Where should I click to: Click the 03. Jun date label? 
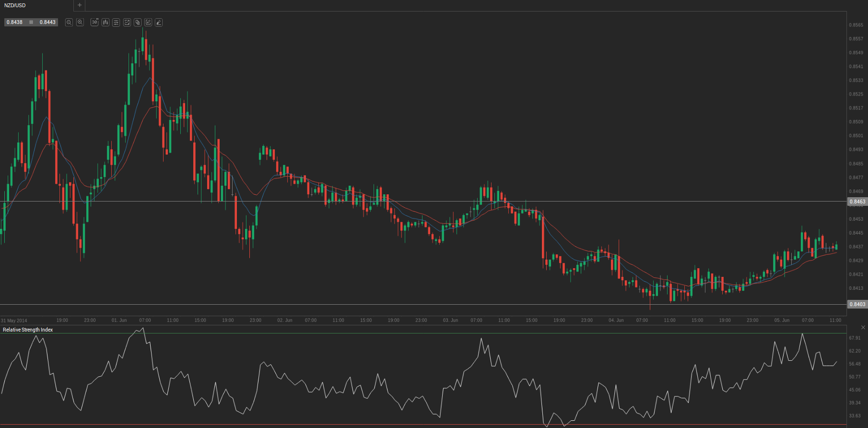451,320
